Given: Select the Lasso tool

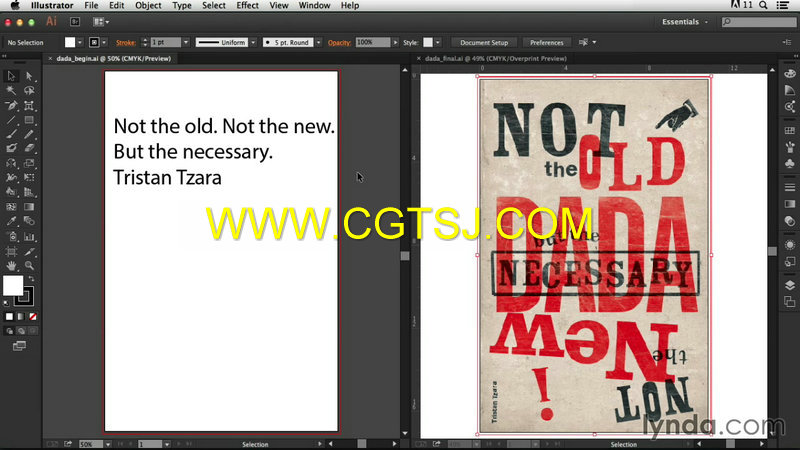Looking at the screenshot, I should click(29, 90).
